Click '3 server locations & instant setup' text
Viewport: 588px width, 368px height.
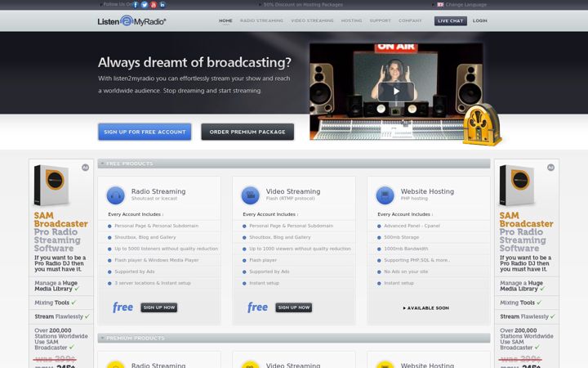(x=153, y=283)
